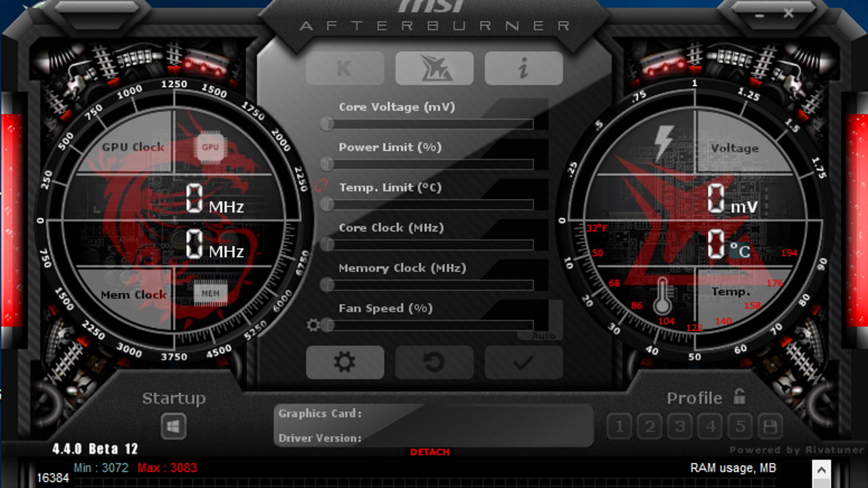Reset settings with the circular arrow button
This screenshot has width=868, height=488.
tap(434, 362)
